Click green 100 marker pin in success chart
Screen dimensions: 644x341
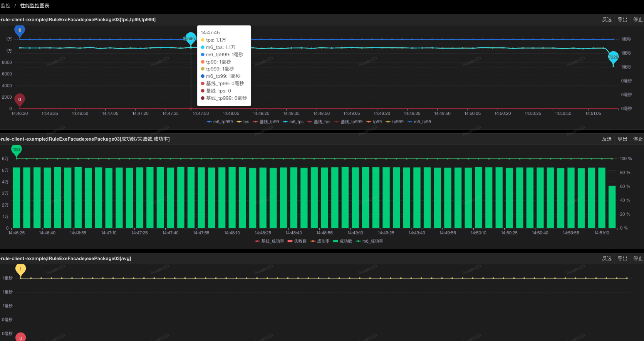(16, 150)
